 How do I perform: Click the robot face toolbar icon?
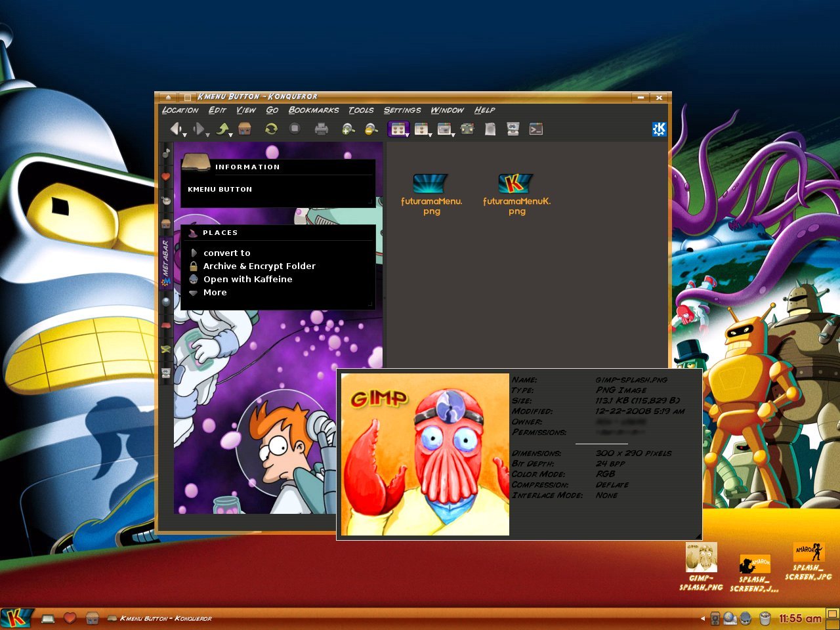[513, 129]
